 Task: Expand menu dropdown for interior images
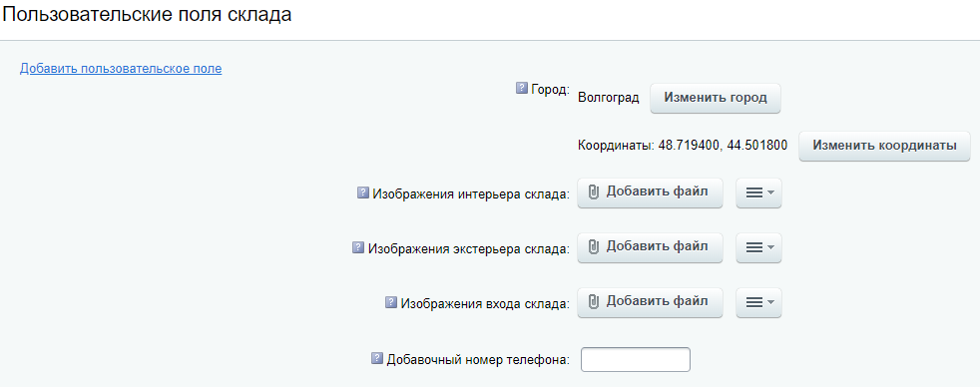(758, 193)
